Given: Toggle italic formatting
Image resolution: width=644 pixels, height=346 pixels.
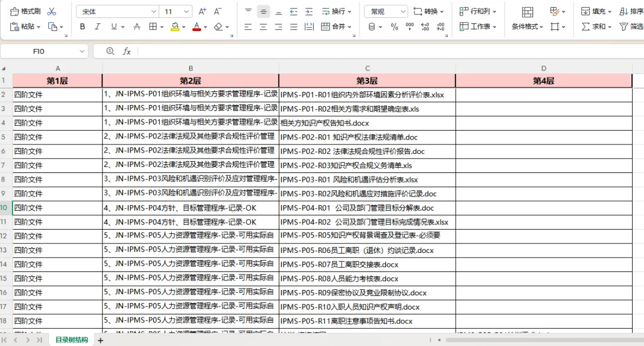Looking at the screenshot, I should (x=97, y=27).
